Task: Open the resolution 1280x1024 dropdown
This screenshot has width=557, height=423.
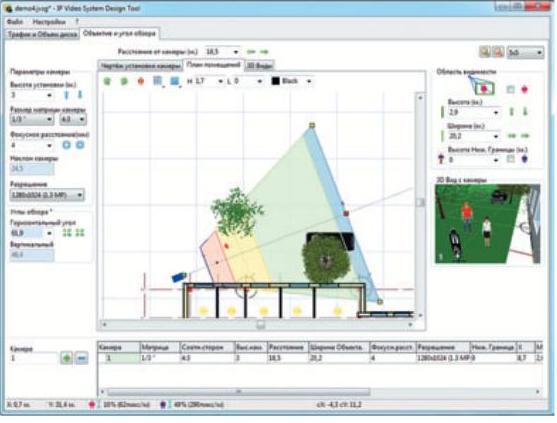Action: click(47, 195)
